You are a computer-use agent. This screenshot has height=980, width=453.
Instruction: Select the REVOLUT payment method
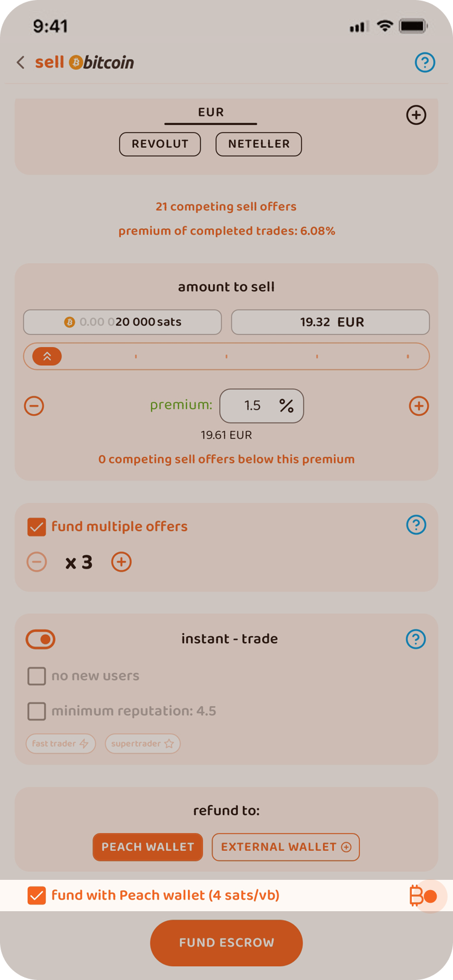pyautogui.click(x=160, y=144)
